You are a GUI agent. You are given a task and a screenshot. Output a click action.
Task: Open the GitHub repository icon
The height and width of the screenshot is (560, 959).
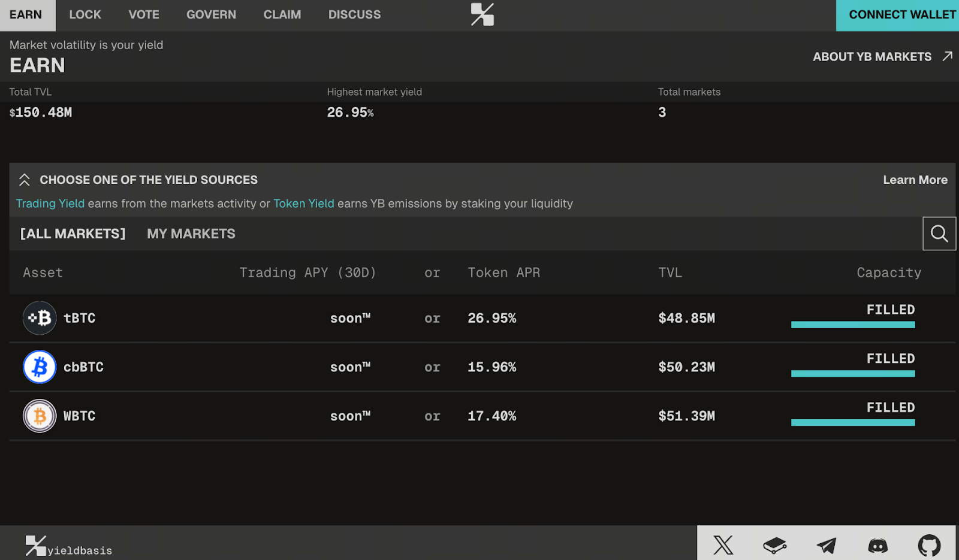(929, 545)
